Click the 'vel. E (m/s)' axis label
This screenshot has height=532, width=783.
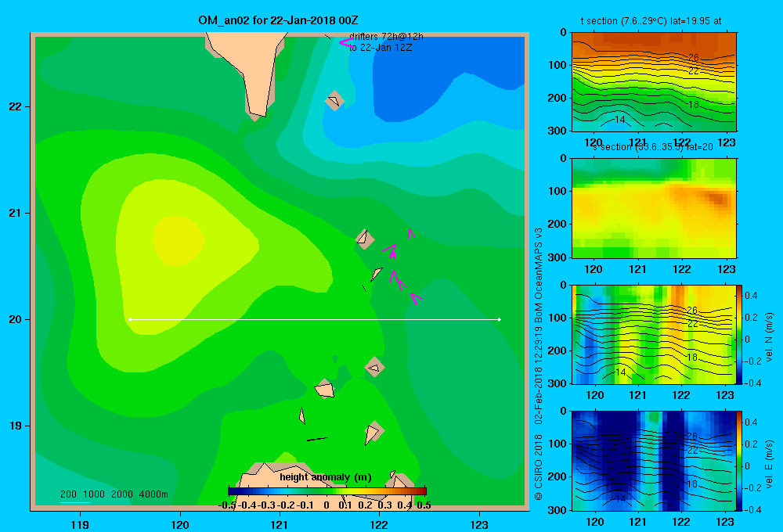coord(769,463)
